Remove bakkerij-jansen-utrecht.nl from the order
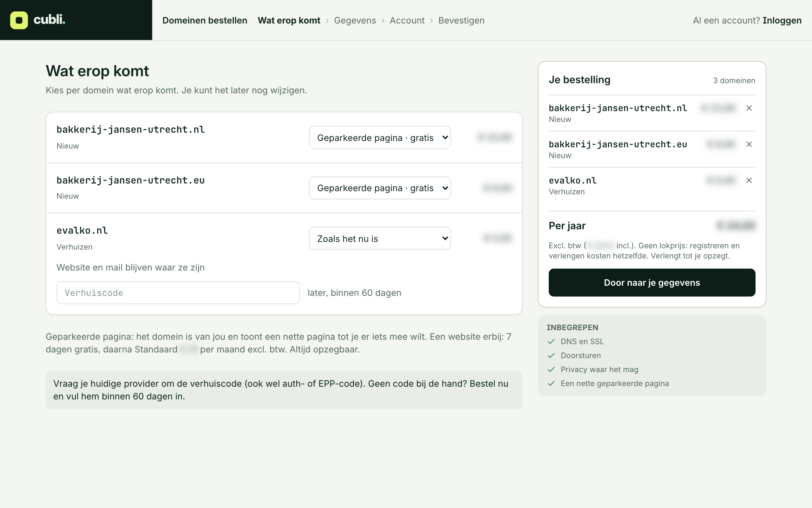 (749, 108)
